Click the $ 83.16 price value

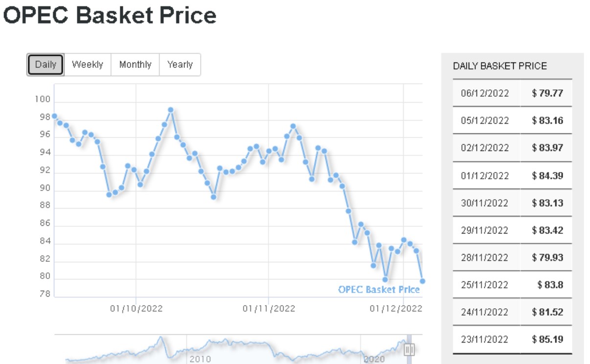[x=547, y=120]
